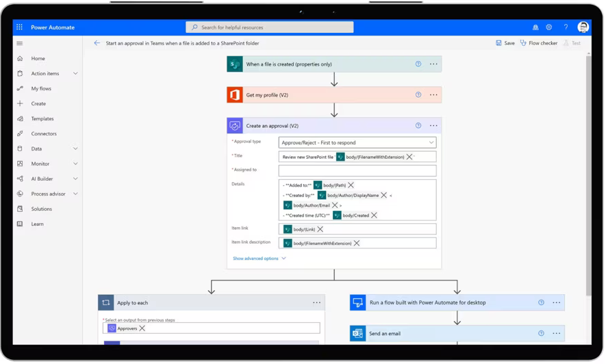606x364 pixels.
Task: Click the Save button
Action: 505,43
